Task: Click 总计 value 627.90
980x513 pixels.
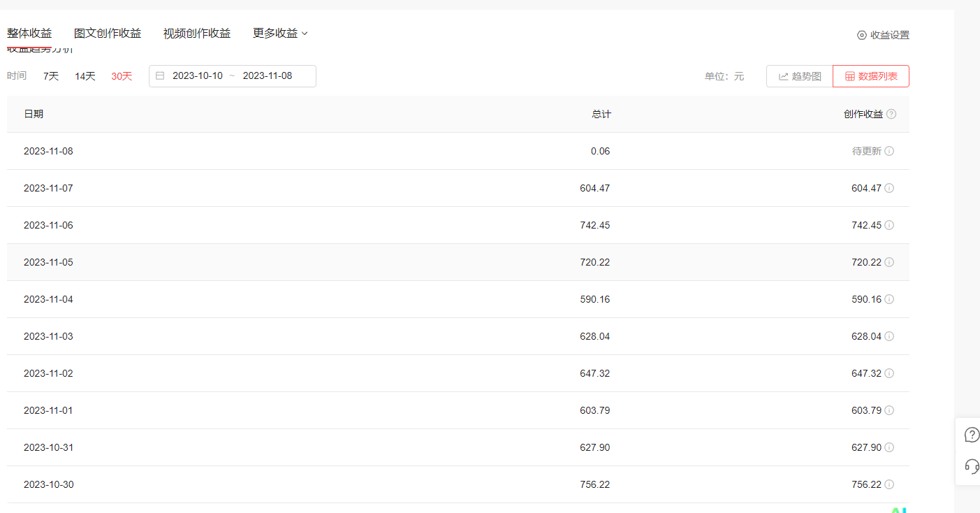Action: click(595, 447)
